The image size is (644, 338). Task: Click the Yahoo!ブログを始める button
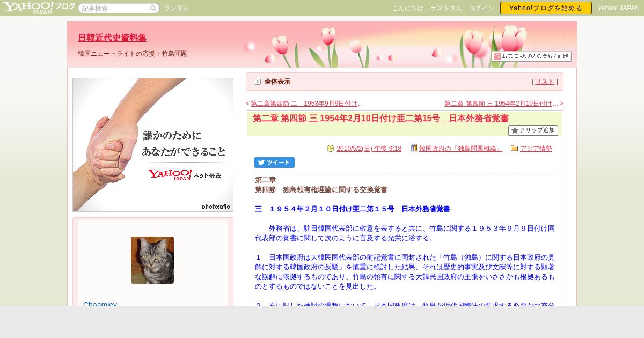pyautogui.click(x=546, y=8)
